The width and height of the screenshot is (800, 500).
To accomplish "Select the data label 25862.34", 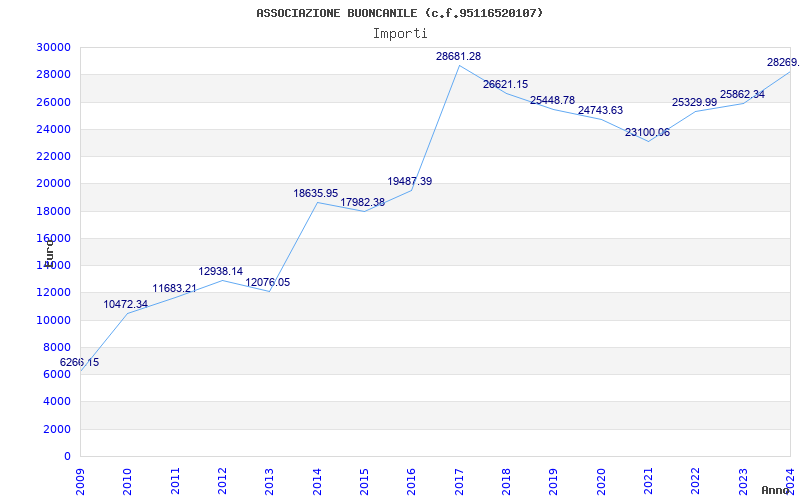I will click(742, 94).
